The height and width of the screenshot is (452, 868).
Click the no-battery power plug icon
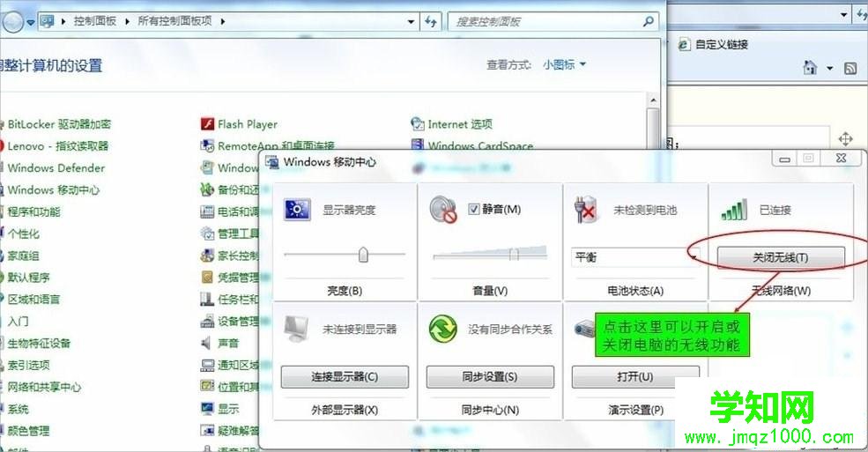pyautogui.click(x=588, y=210)
